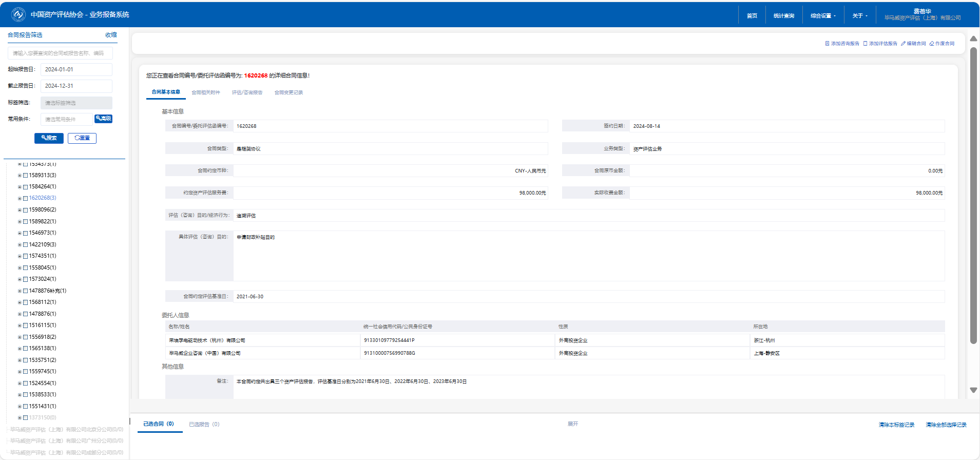
Task: Click the association logo in the header
Action: (18, 14)
